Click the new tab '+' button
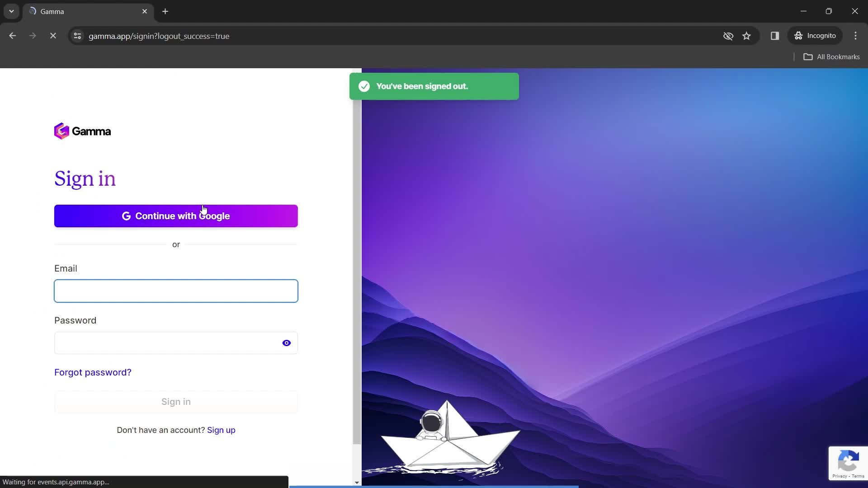This screenshot has height=488, width=868. (x=165, y=11)
